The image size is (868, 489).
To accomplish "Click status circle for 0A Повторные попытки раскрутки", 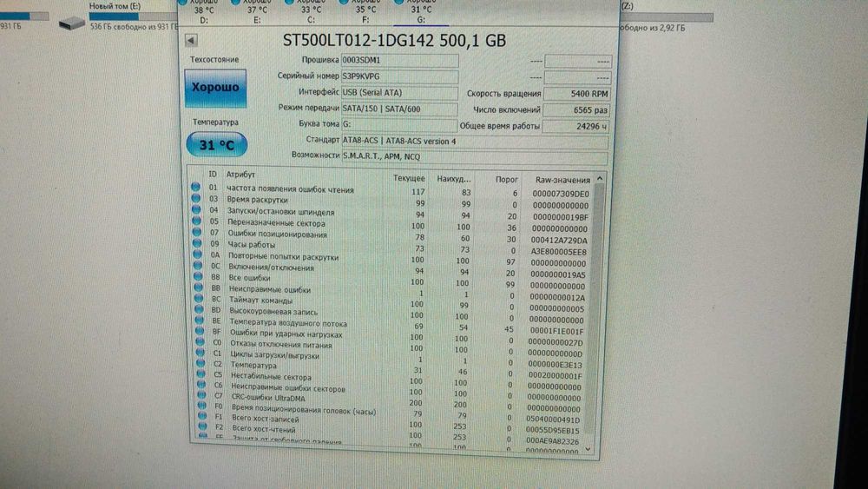I will (197, 254).
